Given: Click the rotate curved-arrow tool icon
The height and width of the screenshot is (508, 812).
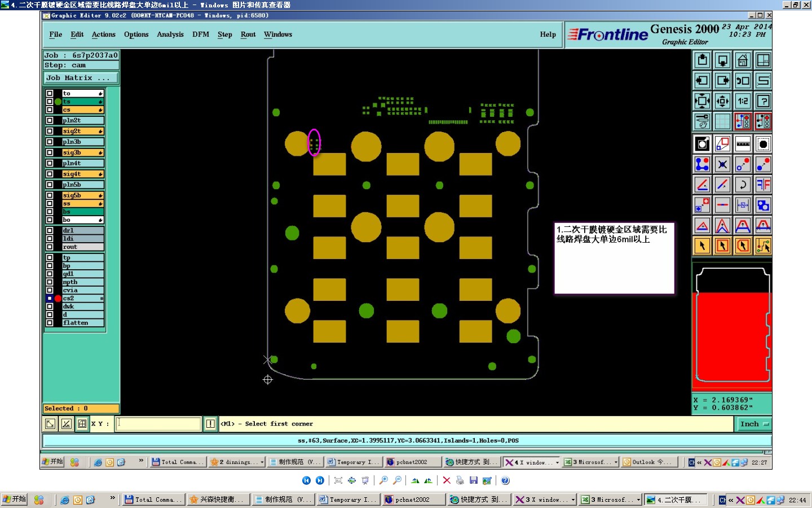Looking at the screenshot, I should click(x=743, y=185).
